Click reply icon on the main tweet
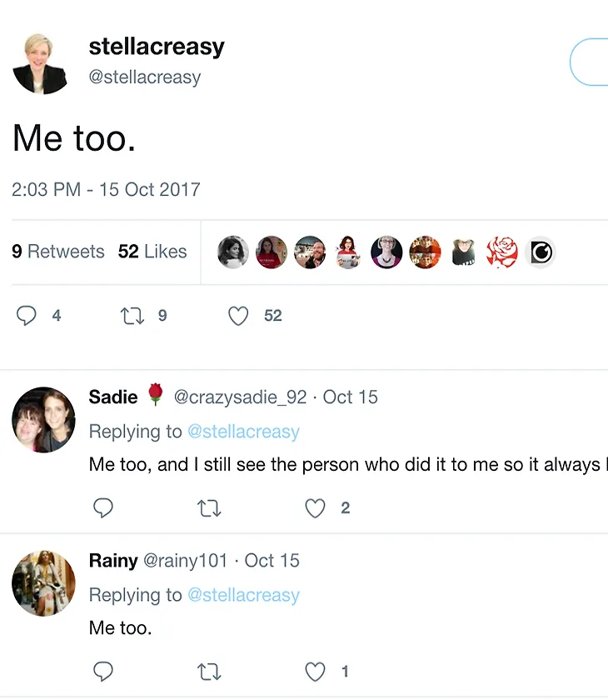This screenshot has width=608, height=700. click(27, 316)
